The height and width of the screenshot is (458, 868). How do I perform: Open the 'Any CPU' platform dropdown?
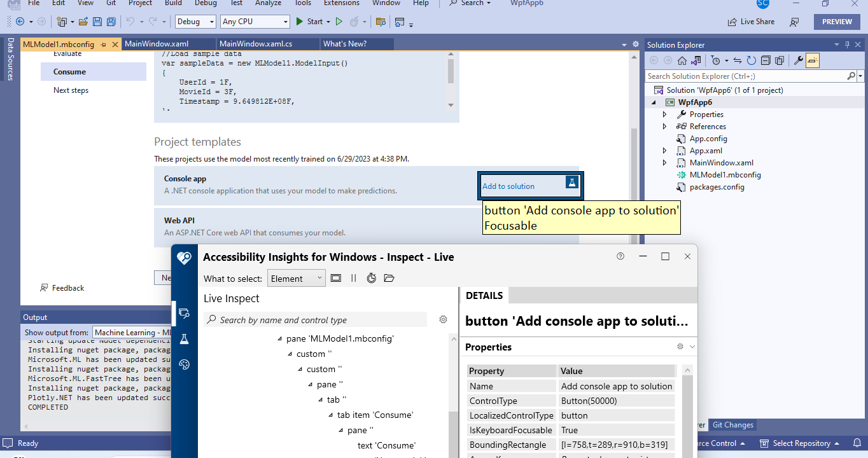point(255,21)
